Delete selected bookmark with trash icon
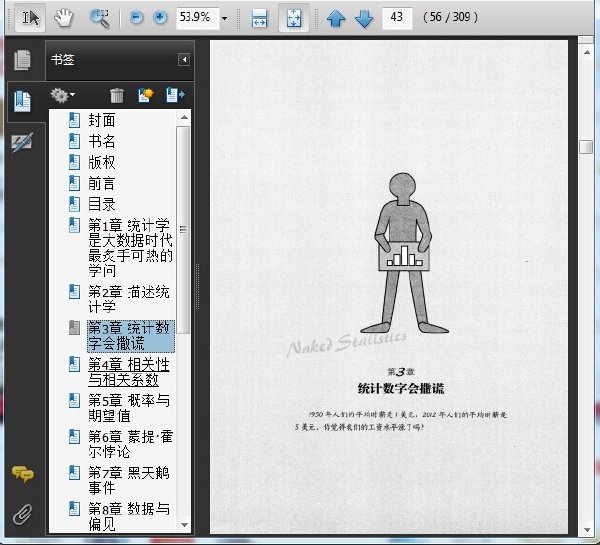Screen dimensions: 600x545 [x=117, y=95]
